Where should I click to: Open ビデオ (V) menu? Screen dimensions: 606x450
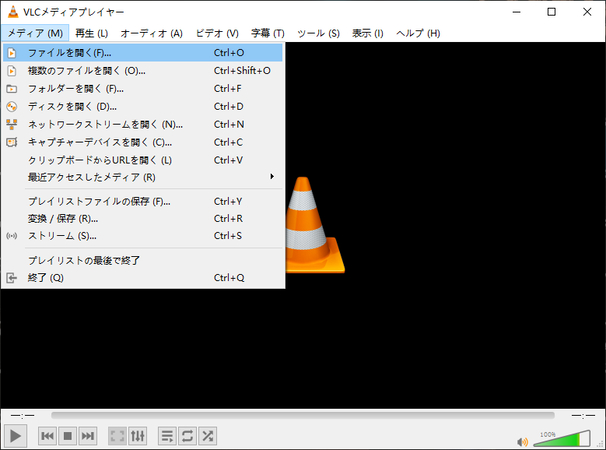pos(217,33)
